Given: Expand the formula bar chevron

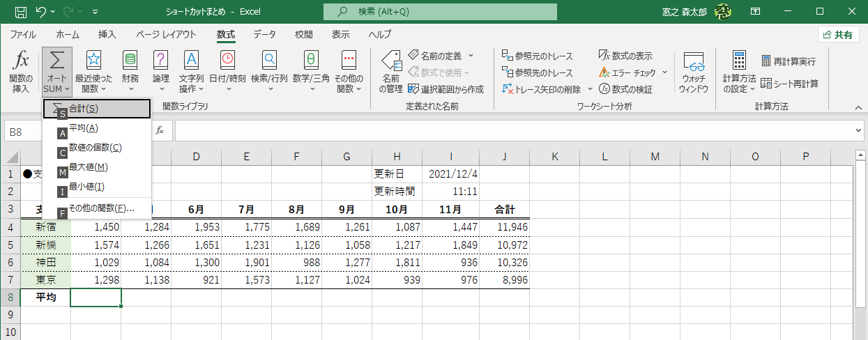Looking at the screenshot, I should click(x=858, y=130).
